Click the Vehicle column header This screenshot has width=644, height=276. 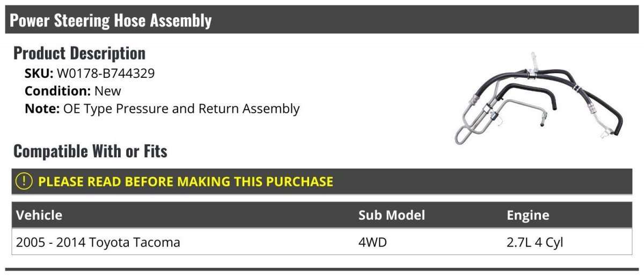tap(39, 215)
